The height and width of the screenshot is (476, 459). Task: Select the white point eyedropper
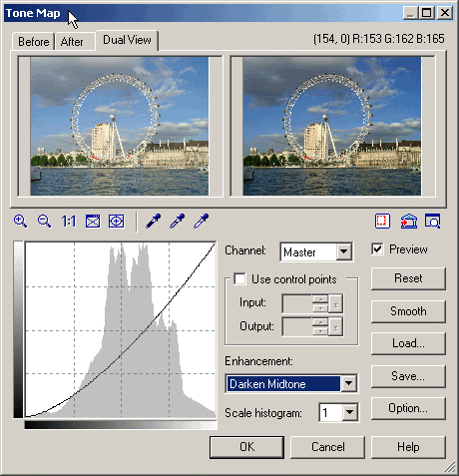pos(202,222)
